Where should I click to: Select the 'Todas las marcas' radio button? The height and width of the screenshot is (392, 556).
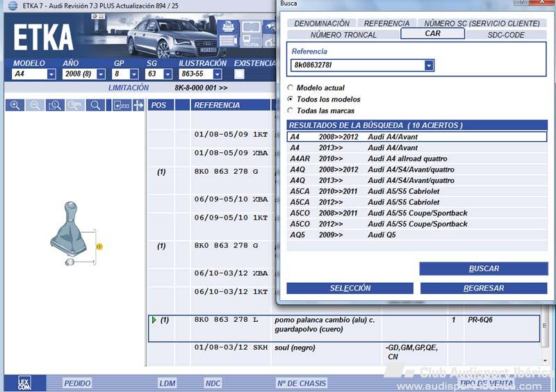coord(291,111)
